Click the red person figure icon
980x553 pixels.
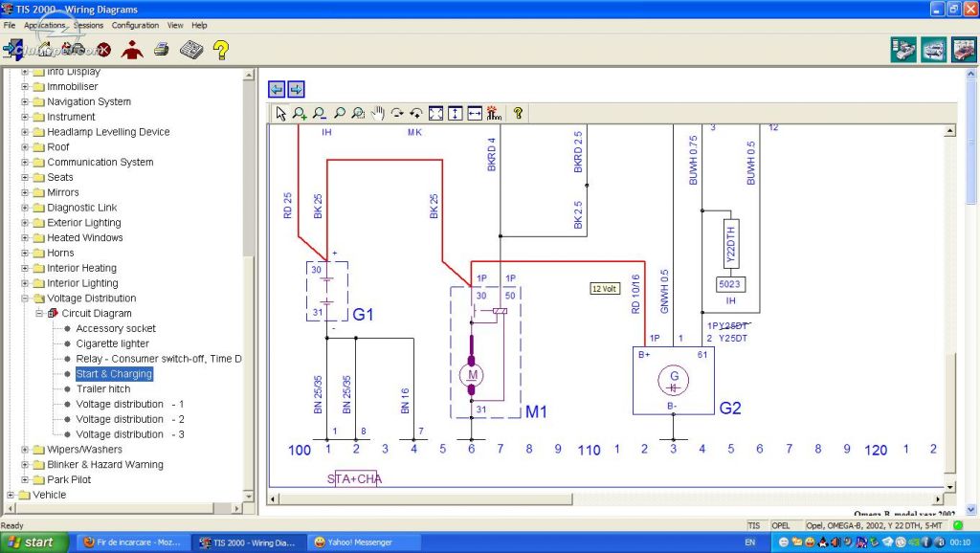point(132,50)
